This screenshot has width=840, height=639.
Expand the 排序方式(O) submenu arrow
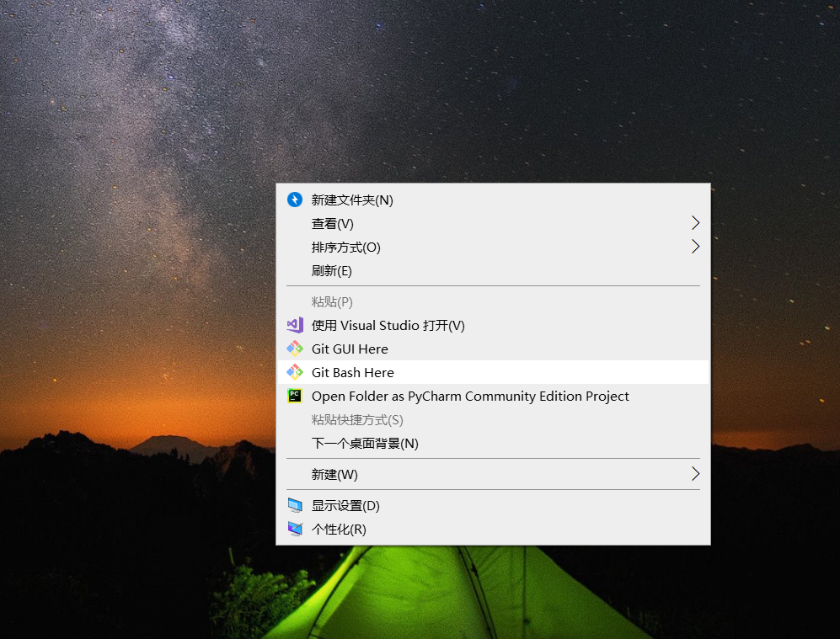click(x=695, y=246)
